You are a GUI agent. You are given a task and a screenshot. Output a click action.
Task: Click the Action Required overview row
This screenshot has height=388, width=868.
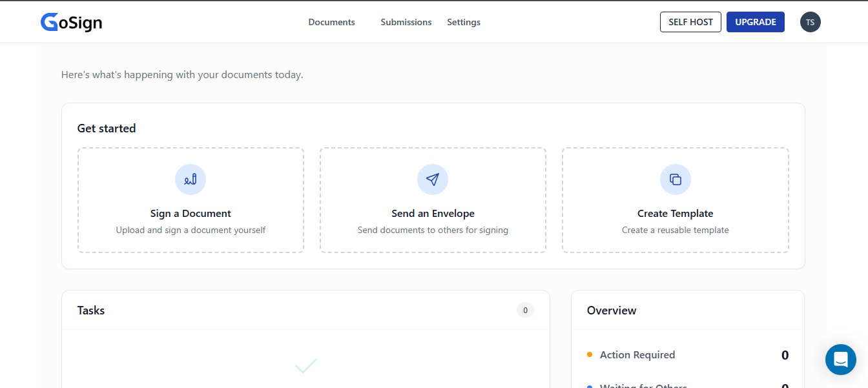pyautogui.click(x=688, y=355)
